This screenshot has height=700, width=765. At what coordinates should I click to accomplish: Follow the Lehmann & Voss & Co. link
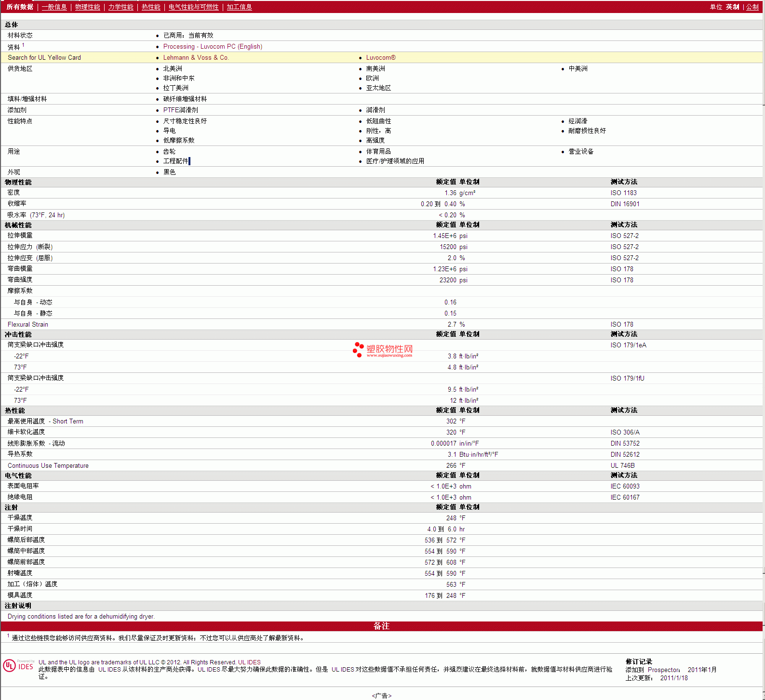point(196,57)
